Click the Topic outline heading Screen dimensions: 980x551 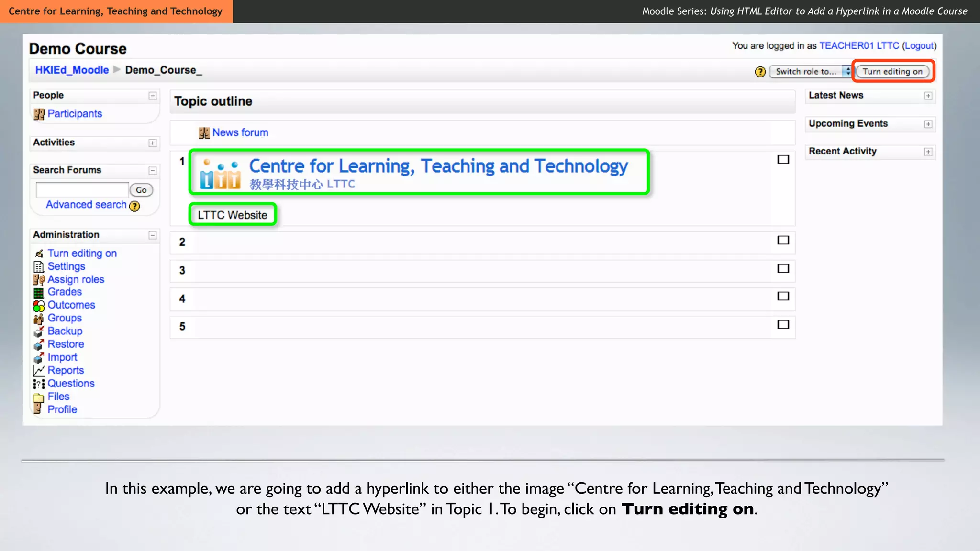pos(213,101)
